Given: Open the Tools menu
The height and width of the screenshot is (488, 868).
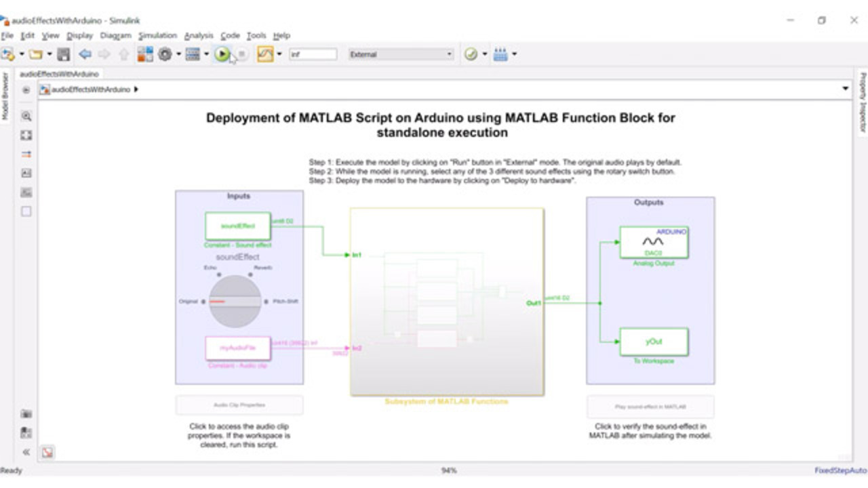Looking at the screenshot, I should pos(256,35).
